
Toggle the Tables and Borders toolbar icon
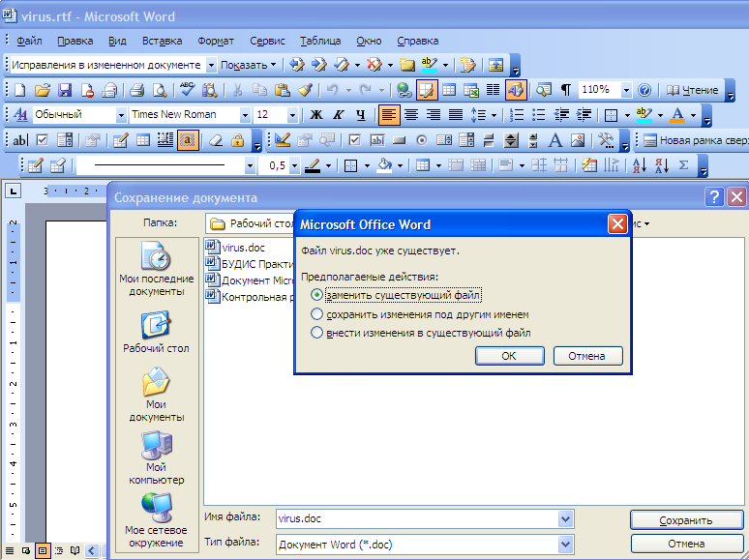(427, 90)
